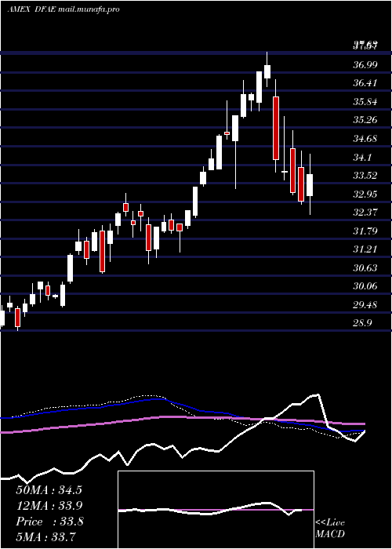Image resolution: width=392 pixels, height=549 pixels.
Task: Select the 36.99 price axis label
Action: tap(365, 65)
